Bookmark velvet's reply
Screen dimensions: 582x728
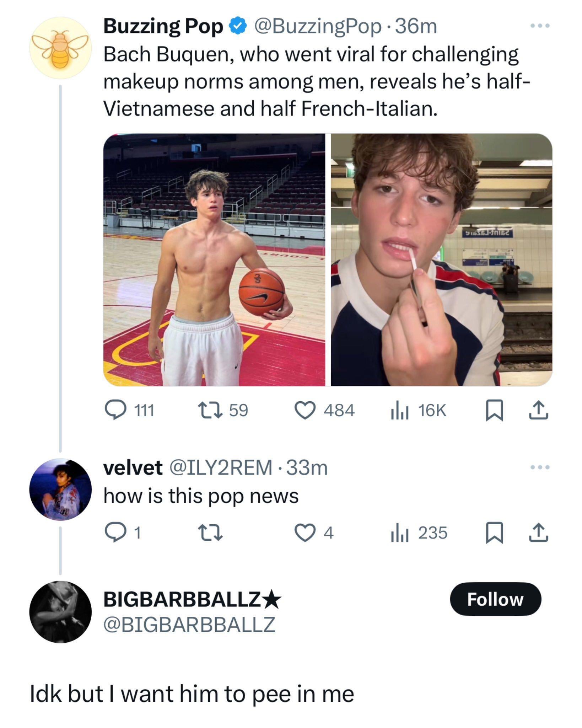coord(494,532)
